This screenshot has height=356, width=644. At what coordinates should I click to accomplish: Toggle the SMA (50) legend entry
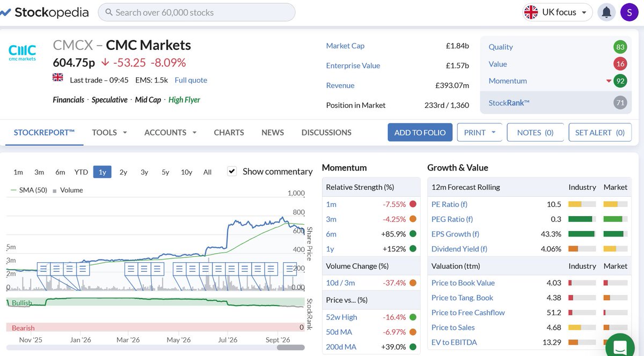click(x=29, y=190)
